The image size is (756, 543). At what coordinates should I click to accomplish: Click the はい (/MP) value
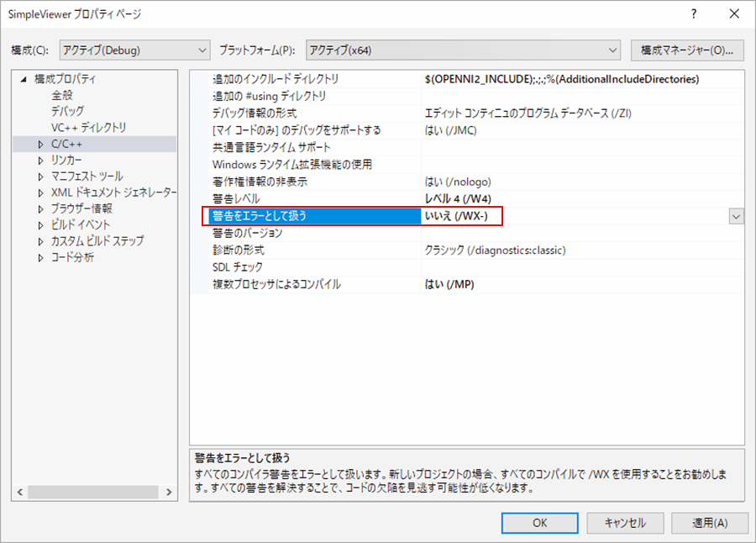pyautogui.click(x=449, y=284)
